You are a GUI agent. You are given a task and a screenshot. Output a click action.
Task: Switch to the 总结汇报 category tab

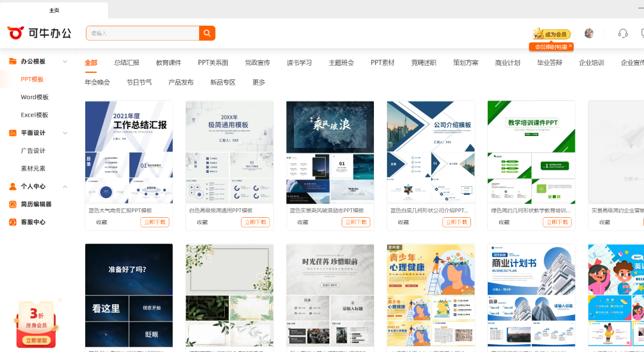pos(126,61)
